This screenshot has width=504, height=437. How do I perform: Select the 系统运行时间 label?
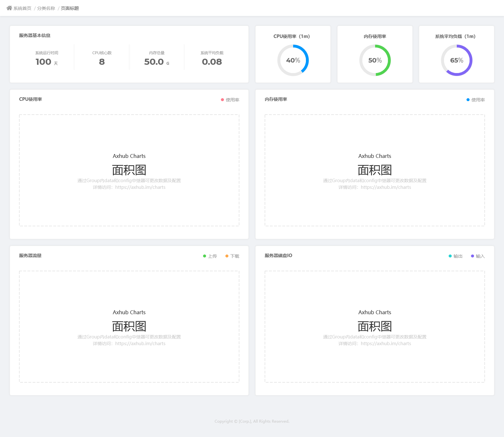[x=47, y=53]
